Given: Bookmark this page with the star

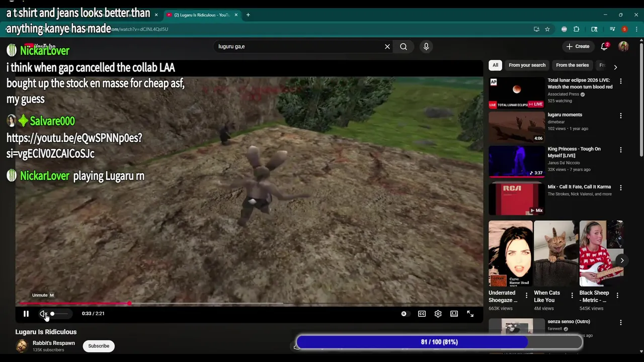Looking at the screenshot, I should point(547,29).
